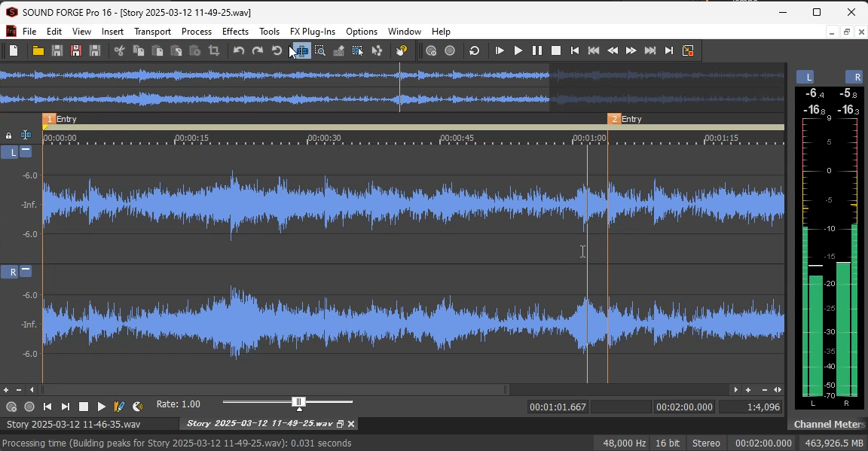
Task: Click the horizontal waveform scrollbar
Action: click(x=274, y=390)
